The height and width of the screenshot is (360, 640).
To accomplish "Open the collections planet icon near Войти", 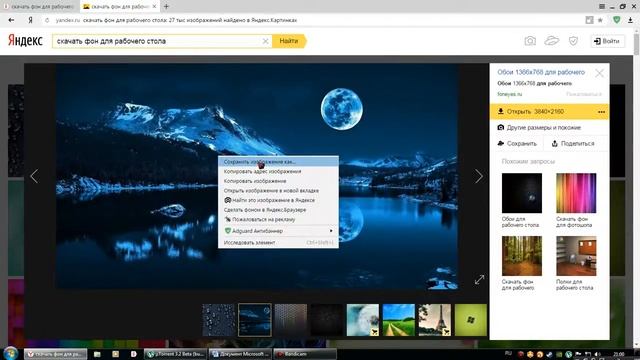I will (x=551, y=40).
